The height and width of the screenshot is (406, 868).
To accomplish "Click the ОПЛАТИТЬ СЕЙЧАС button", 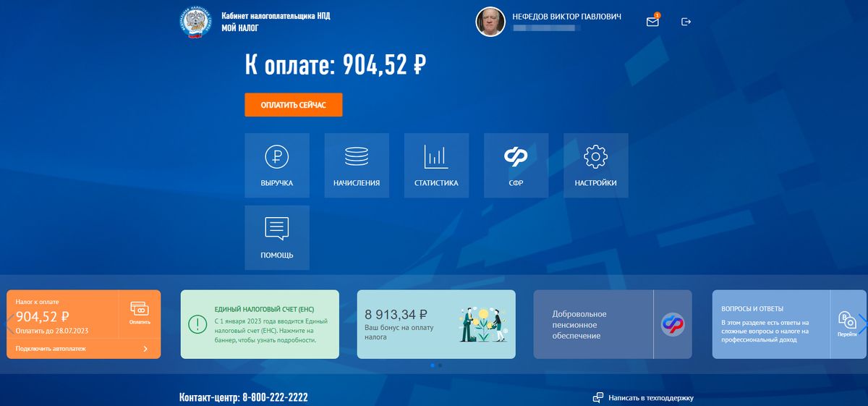I will [x=293, y=104].
